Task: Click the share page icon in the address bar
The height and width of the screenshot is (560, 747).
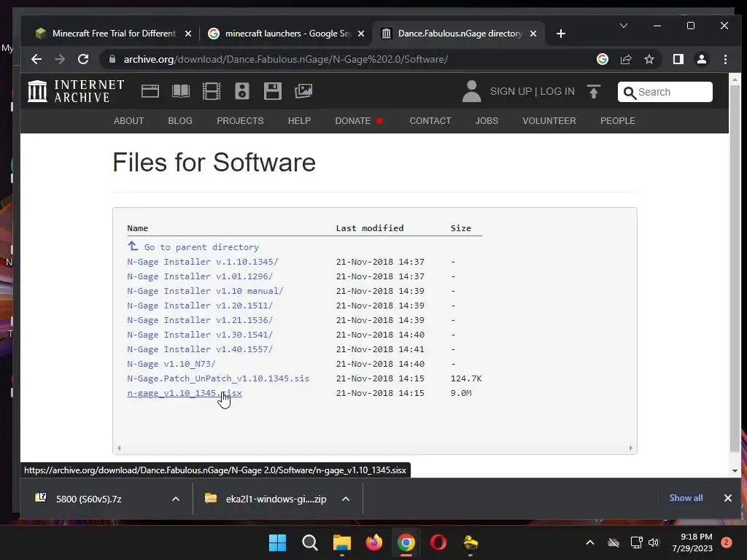Action: tap(625, 59)
